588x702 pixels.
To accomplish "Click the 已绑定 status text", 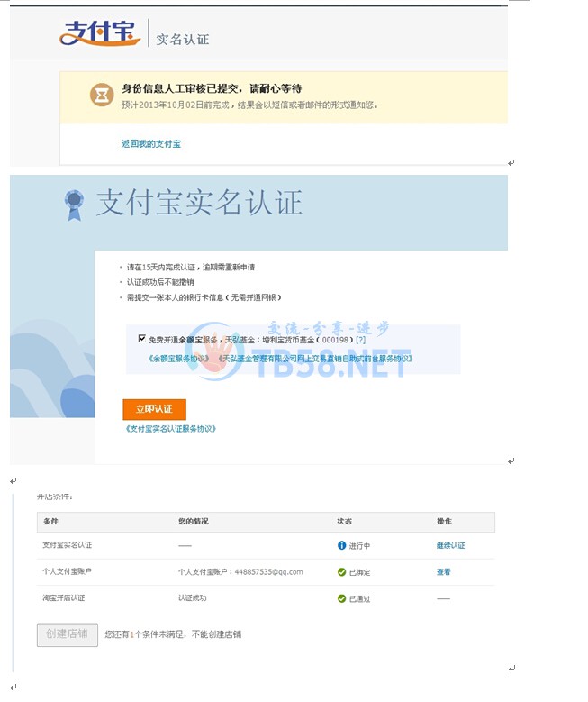I will pyautogui.click(x=359, y=572).
